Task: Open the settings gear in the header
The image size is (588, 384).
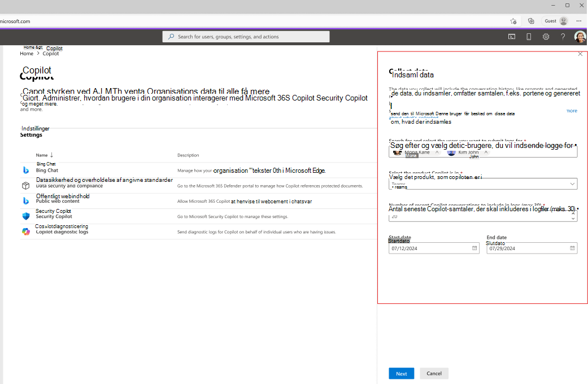Action: pos(546,37)
